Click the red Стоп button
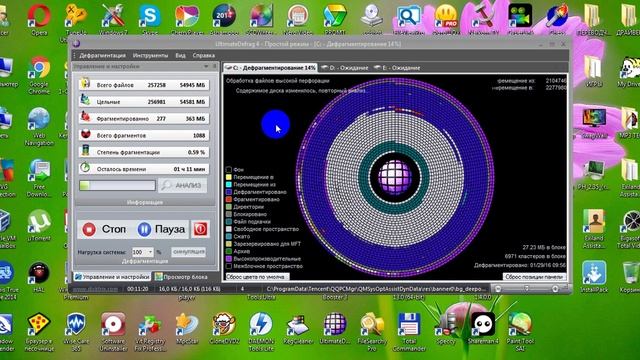Viewport: 640px width, 360px height. pyautogui.click(x=104, y=229)
